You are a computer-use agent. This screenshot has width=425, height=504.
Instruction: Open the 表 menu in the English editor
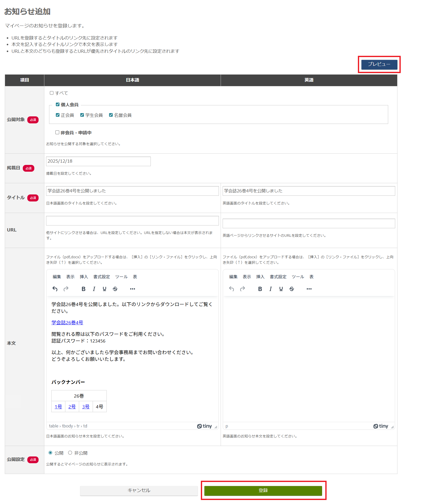click(x=312, y=277)
